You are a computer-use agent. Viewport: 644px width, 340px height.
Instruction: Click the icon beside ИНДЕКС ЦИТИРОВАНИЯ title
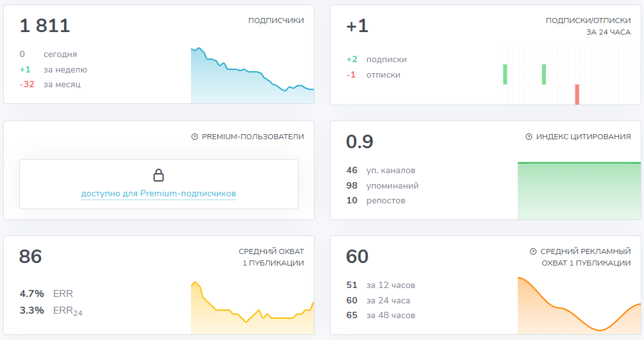coord(529,137)
